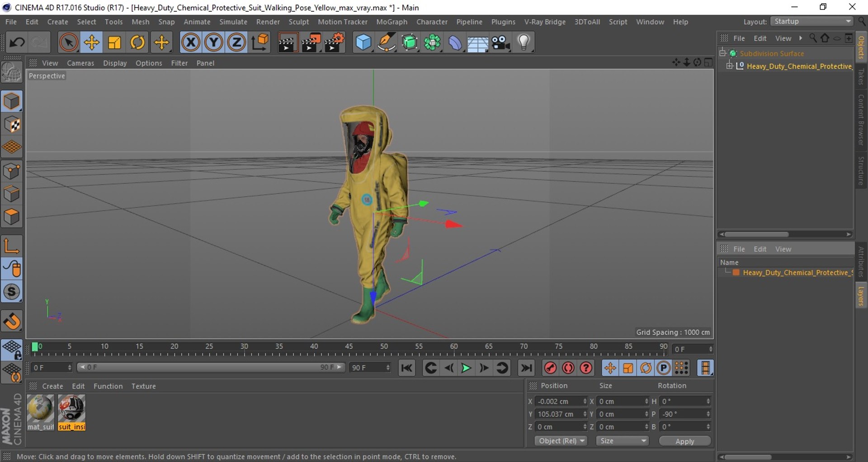The width and height of the screenshot is (868, 462).
Task: Add a Light object
Action: pos(524,42)
